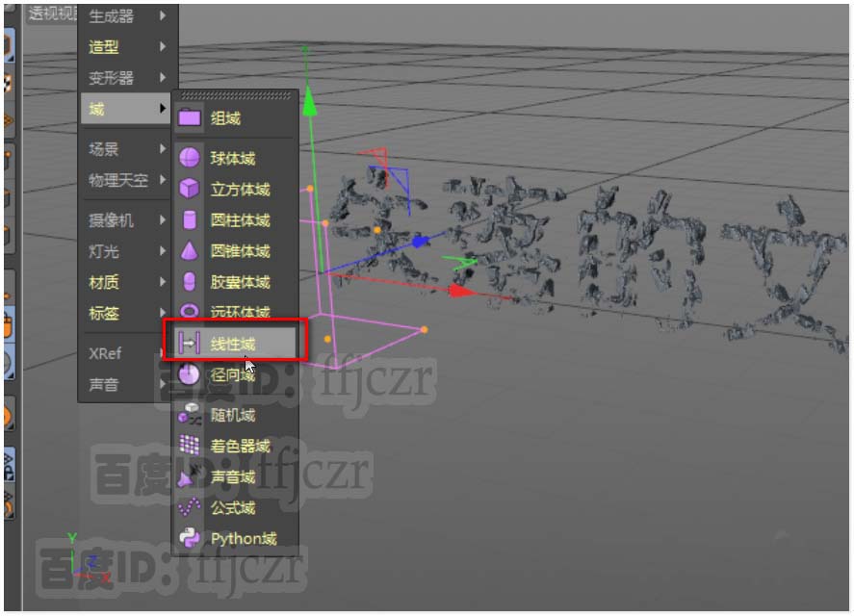
Task: Click the 线性域 linear field icon
Action: [x=189, y=343]
